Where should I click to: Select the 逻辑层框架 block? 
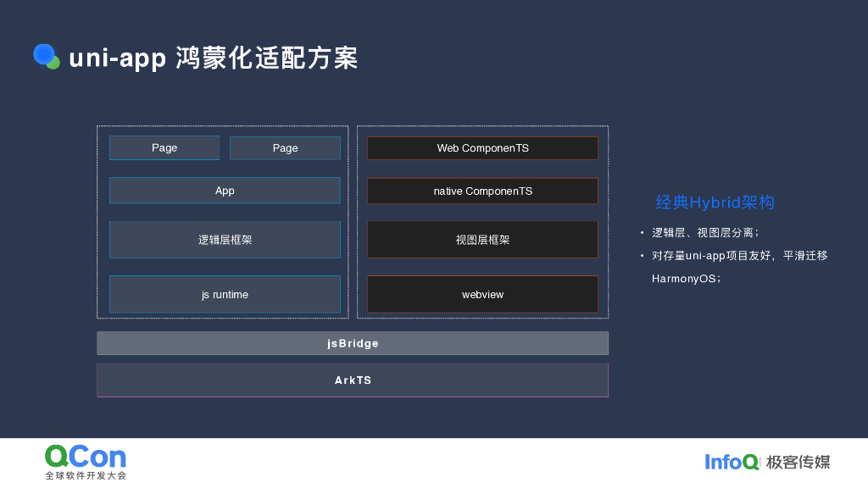point(224,240)
